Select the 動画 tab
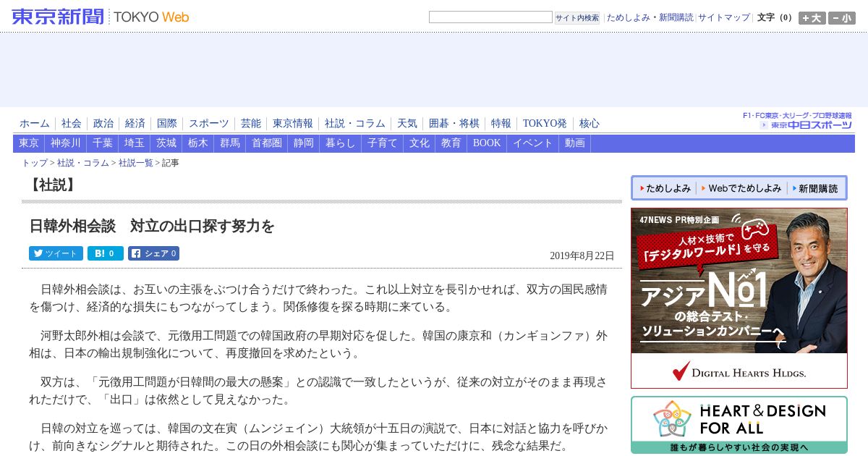868x456 pixels. pos(575,143)
